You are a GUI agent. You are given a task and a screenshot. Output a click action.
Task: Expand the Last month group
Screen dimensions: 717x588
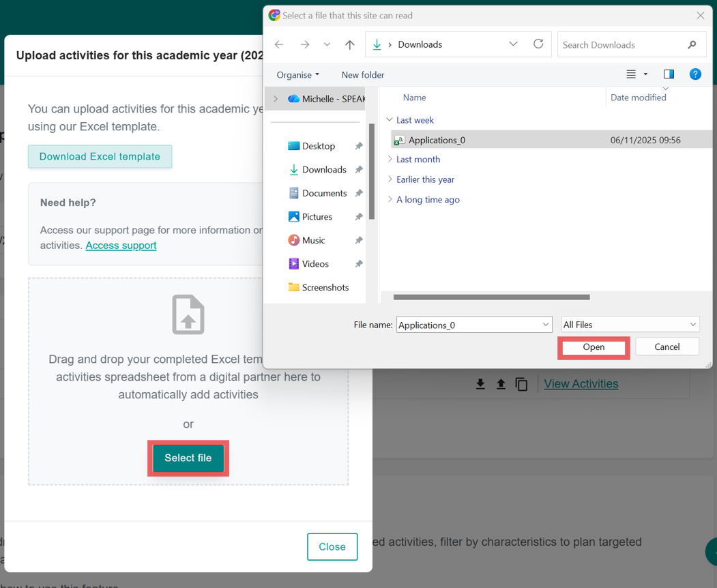pos(390,159)
